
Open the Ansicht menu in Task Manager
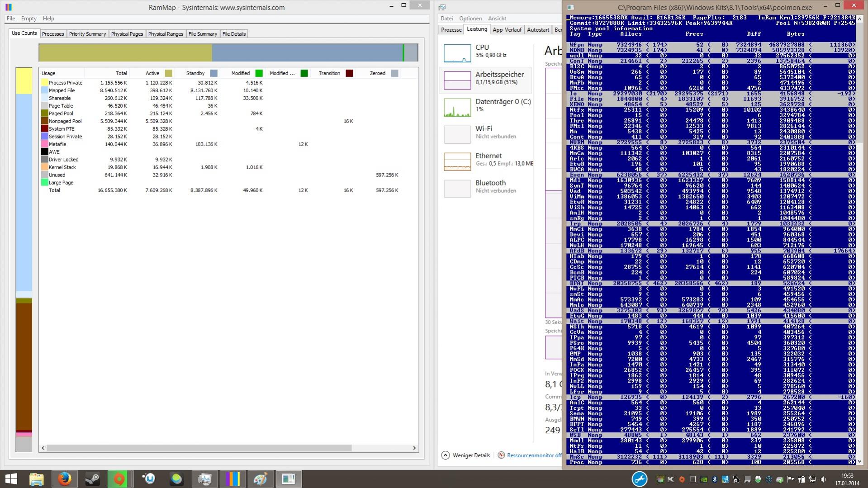tap(497, 19)
